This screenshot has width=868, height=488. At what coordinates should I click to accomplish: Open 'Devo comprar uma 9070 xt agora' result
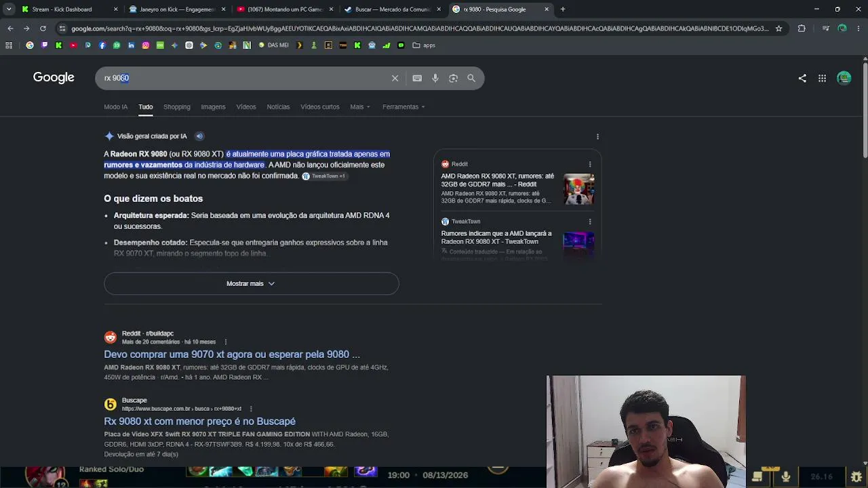click(232, 354)
